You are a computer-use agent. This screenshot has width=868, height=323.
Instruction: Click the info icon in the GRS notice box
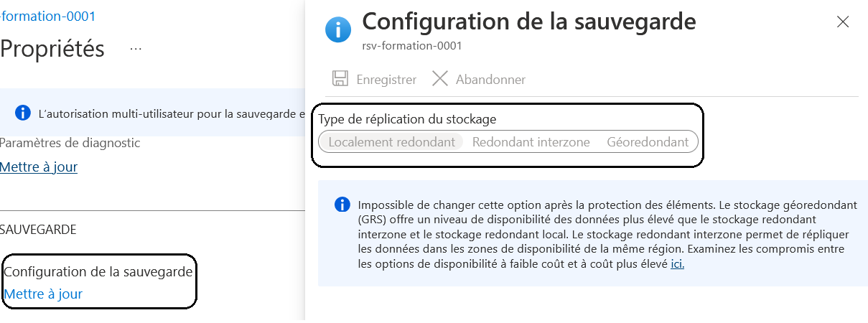tap(342, 205)
